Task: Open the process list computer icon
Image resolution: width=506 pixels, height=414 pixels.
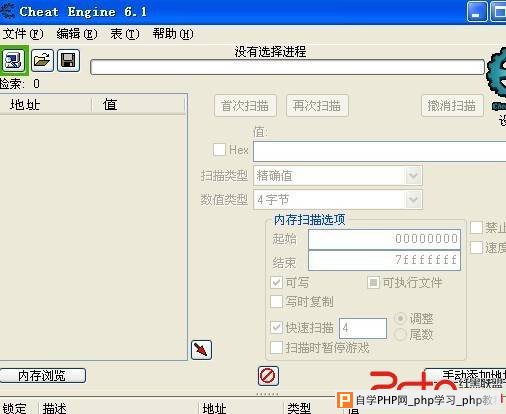Action: point(14,61)
